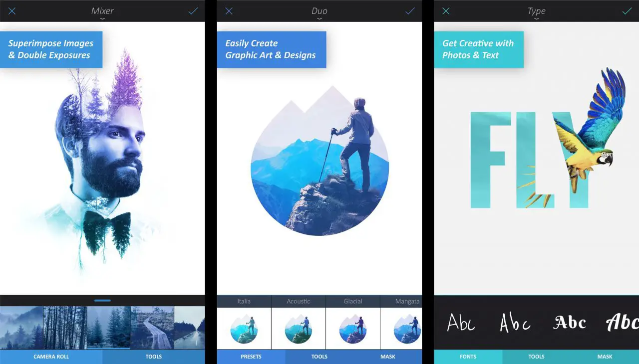Click the Italia preset label
This screenshot has width=639, height=364.
[244, 301]
